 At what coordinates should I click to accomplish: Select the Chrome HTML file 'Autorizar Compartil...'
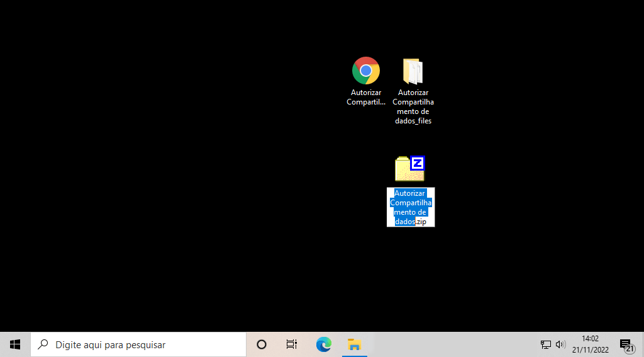[x=365, y=71]
